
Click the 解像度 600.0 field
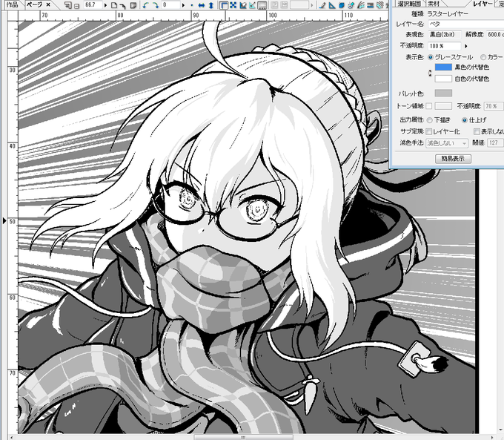tap(495, 34)
